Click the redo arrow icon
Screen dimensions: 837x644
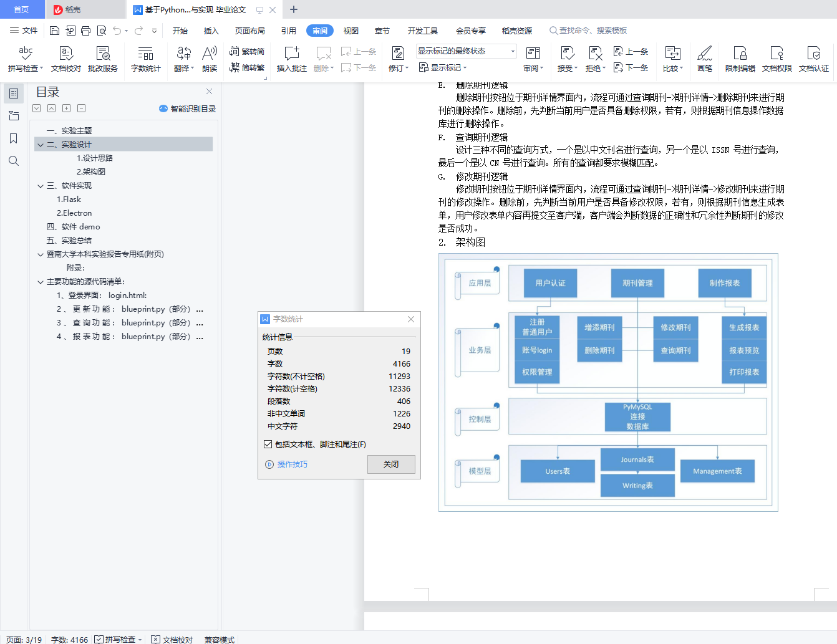138,31
